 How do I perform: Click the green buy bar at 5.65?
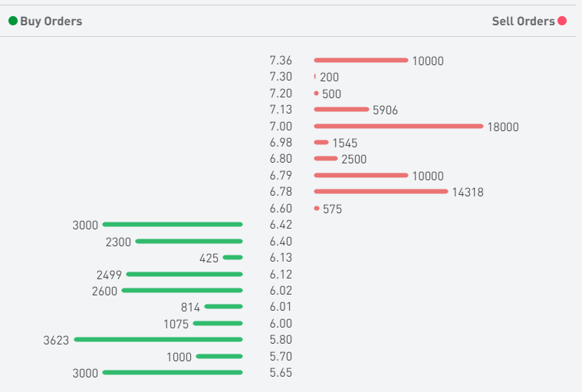[173, 372]
